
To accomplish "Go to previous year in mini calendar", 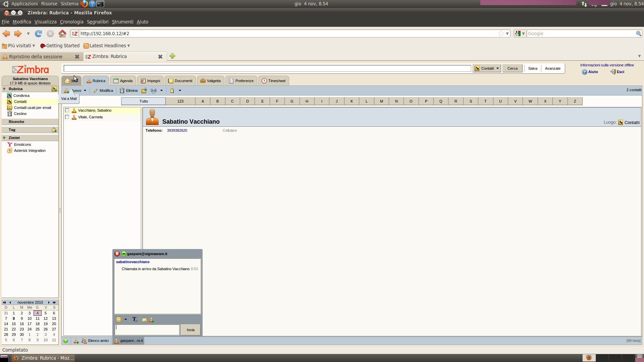I will [x=4, y=302].
